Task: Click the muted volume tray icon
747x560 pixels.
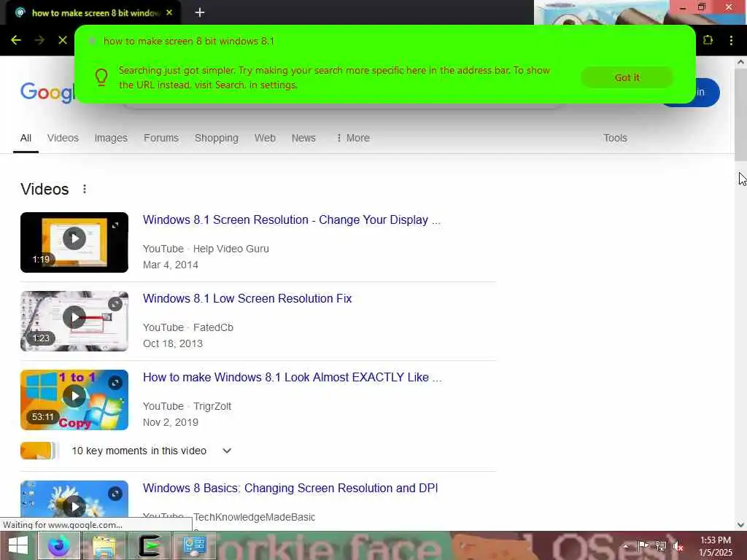Action: coord(678,546)
